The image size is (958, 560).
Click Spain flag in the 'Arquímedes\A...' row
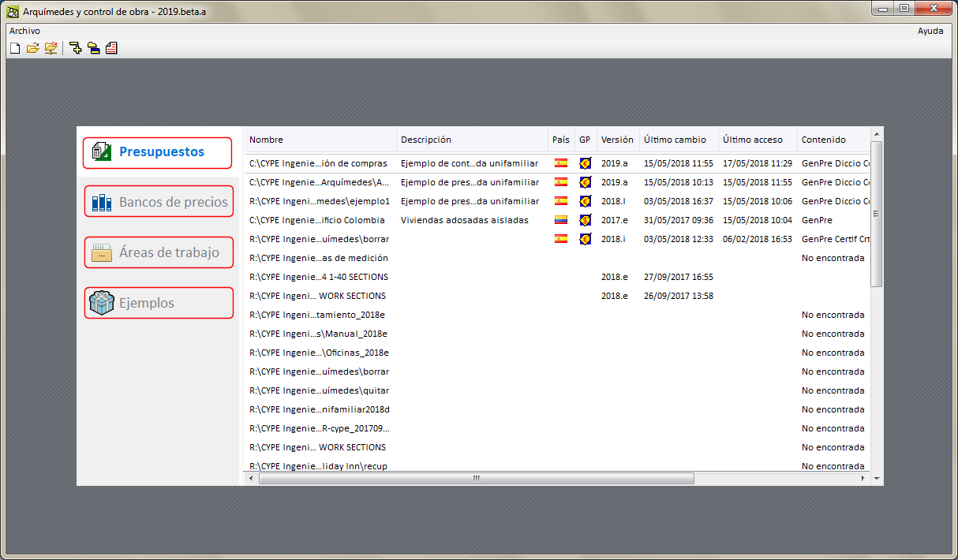(561, 182)
